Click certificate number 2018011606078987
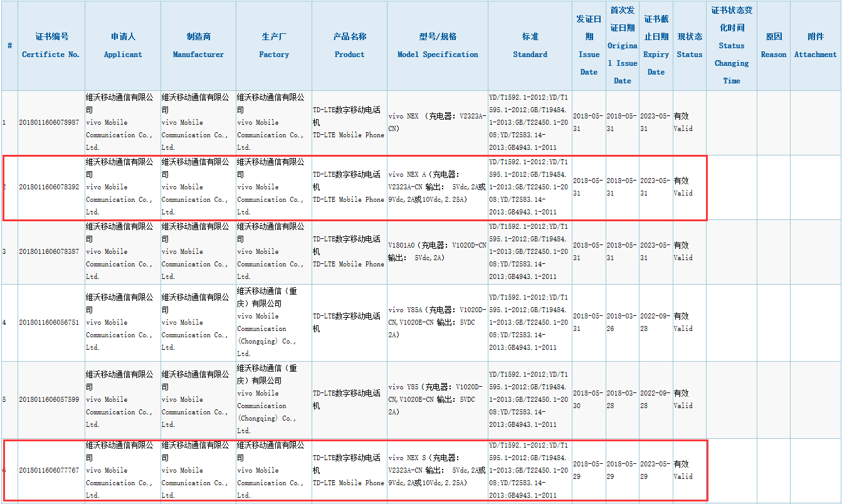 50,123
